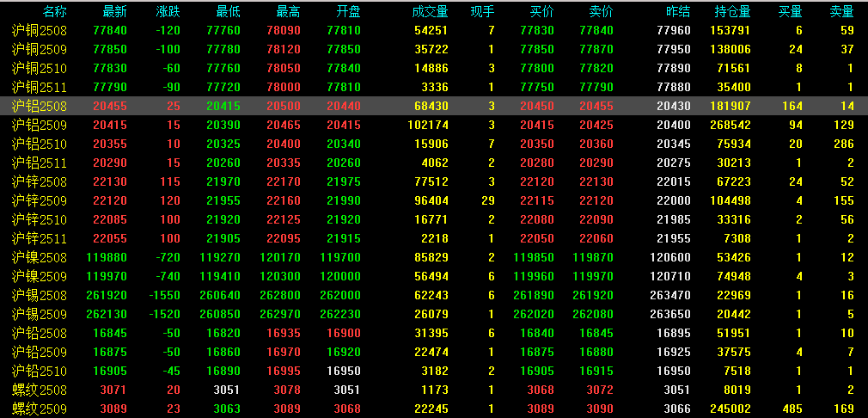The width and height of the screenshot is (868, 418).
Task: Click bid price 22050 of 沪锌2511
Action: (x=537, y=238)
